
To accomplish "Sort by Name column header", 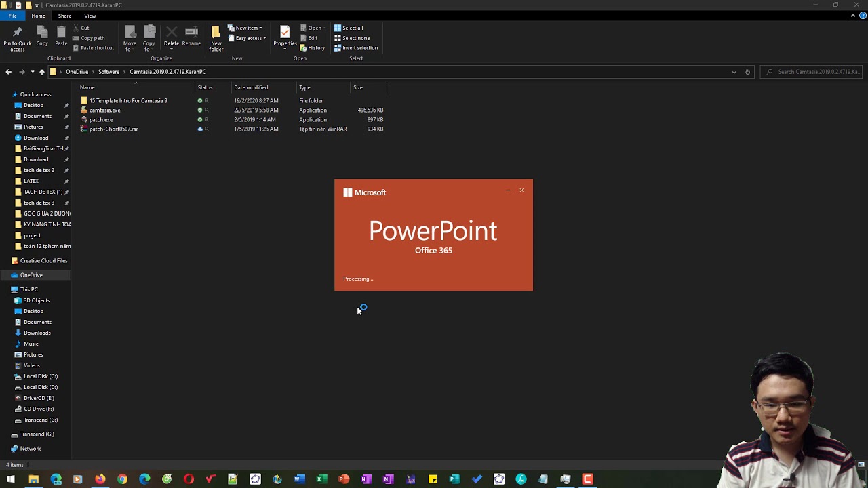I will click(87, 87).
